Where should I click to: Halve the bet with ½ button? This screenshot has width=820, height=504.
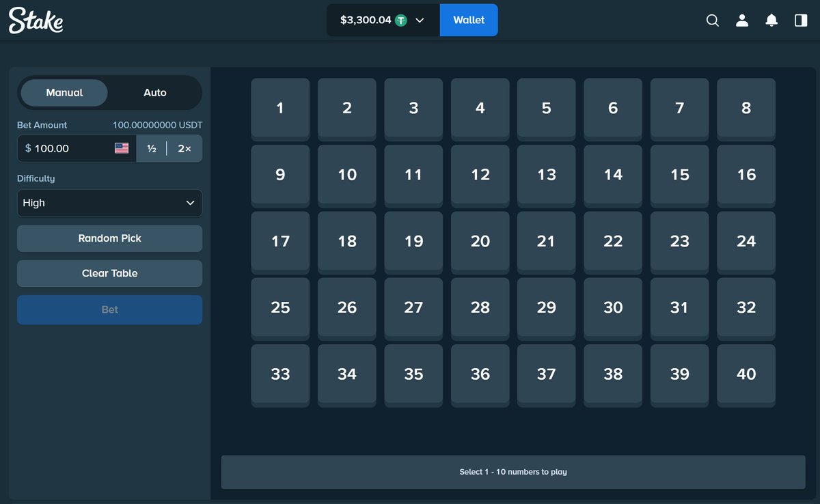152,148
